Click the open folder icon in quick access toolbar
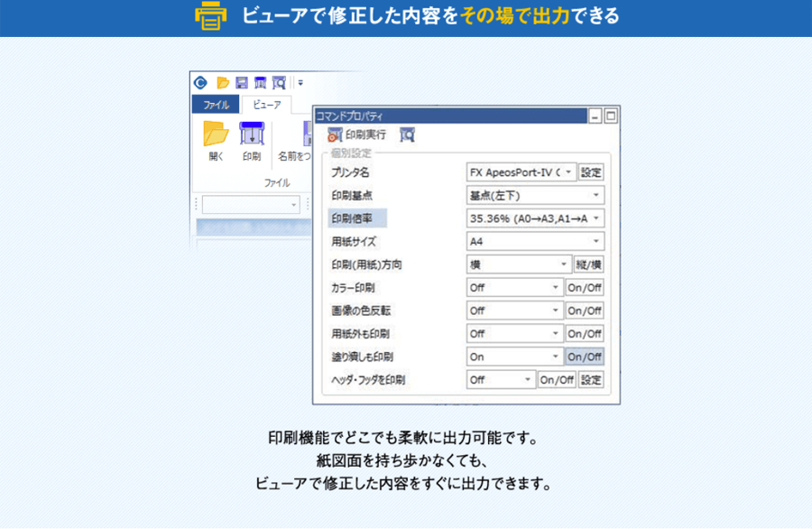The height and width of the screenshot is (529, 812). pos(223,82)
